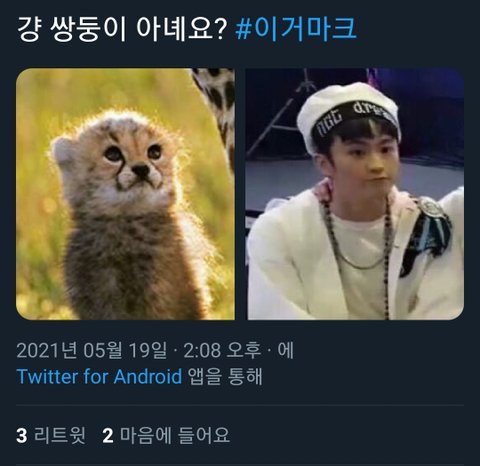View the 2 마음에 들어요 likes list

[166, 435]
